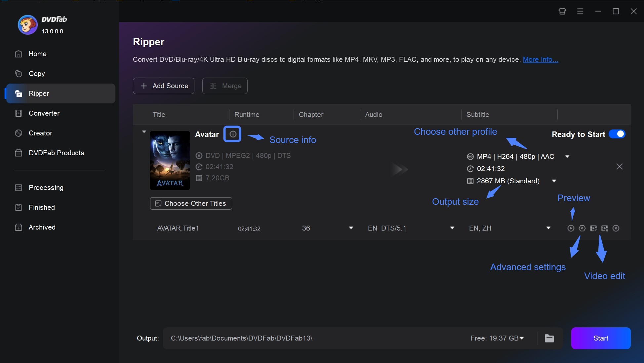644x363 pixels.
Task: Click the Source info icon for Avatar
Action: tap(232, 134)
